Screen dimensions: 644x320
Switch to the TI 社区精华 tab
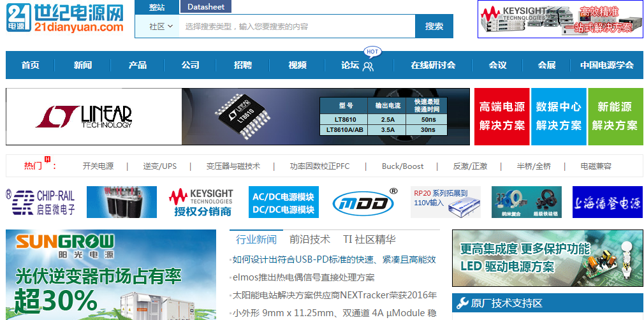(369, 240)
